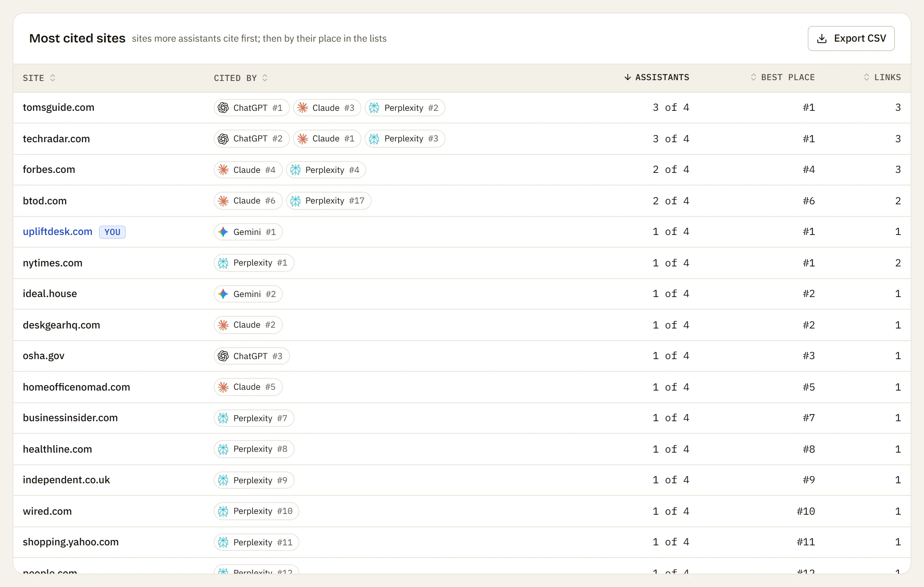Image resolution: width=924 pixels, height=587 pixels.
Task: Click the Gemini #2 chip for ideal.house
Action: point(248,294)
